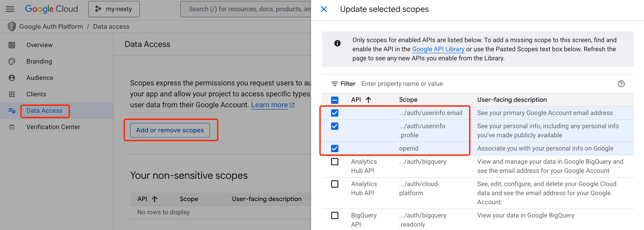Sort scopes panel by API column arrow
This screenshot has height=230, width=644.
click(368, 100)
